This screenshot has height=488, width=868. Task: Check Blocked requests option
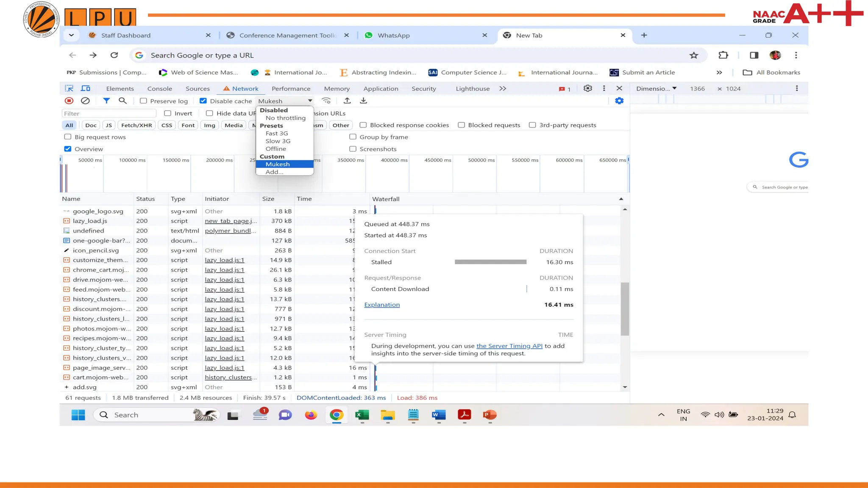coord(461,125)
